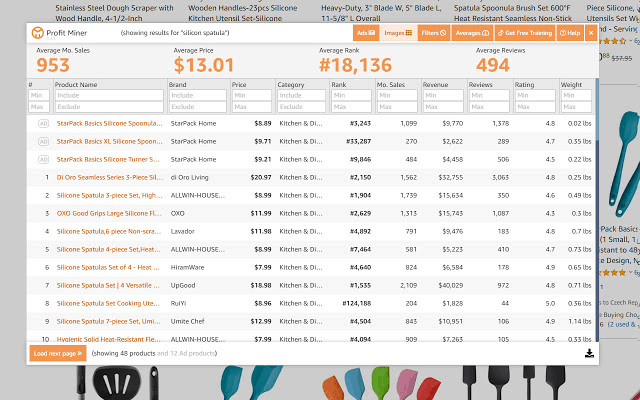Screen dimensions: 640x400
Task: Focus the Price Min filter field
Action: [x=251, y=95]
